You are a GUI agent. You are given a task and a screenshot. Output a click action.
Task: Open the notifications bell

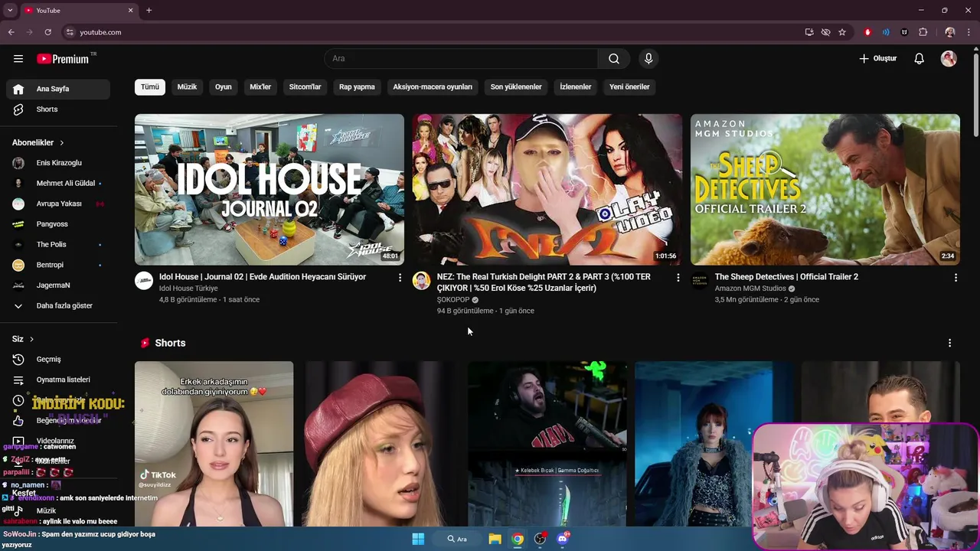920,59
